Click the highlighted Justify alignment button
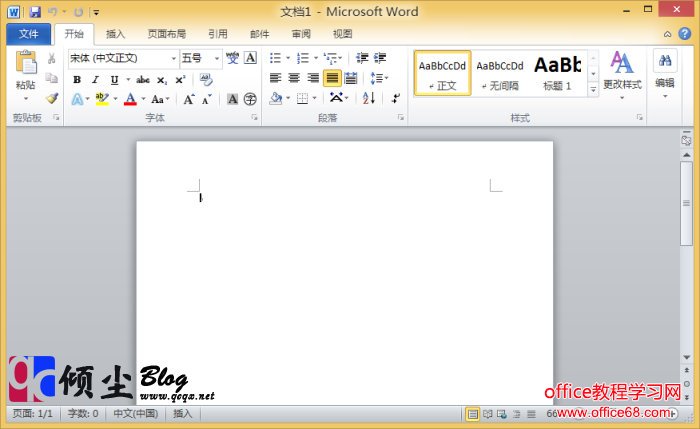700x429 pixels. pyautogui.click(x=332, y=78)
